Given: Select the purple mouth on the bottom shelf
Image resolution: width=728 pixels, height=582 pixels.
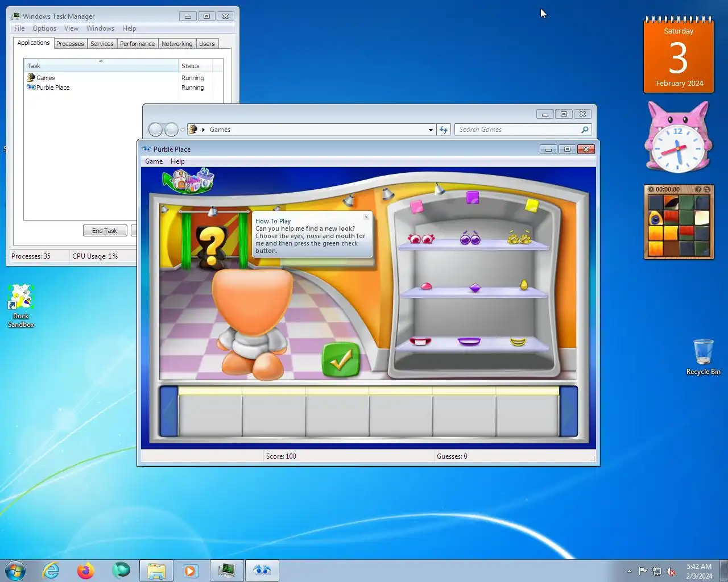Looking at the screenshot, I should click(469, 342).
